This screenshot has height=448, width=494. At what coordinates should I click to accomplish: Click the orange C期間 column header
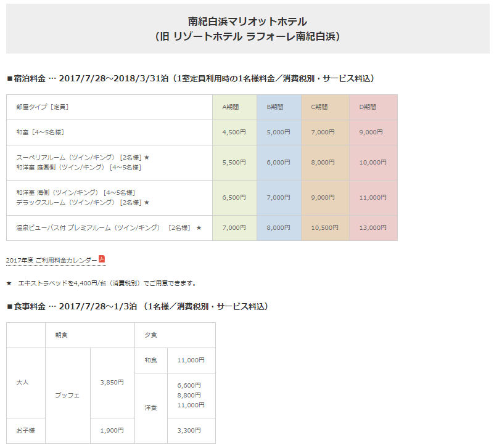(319, 107)
